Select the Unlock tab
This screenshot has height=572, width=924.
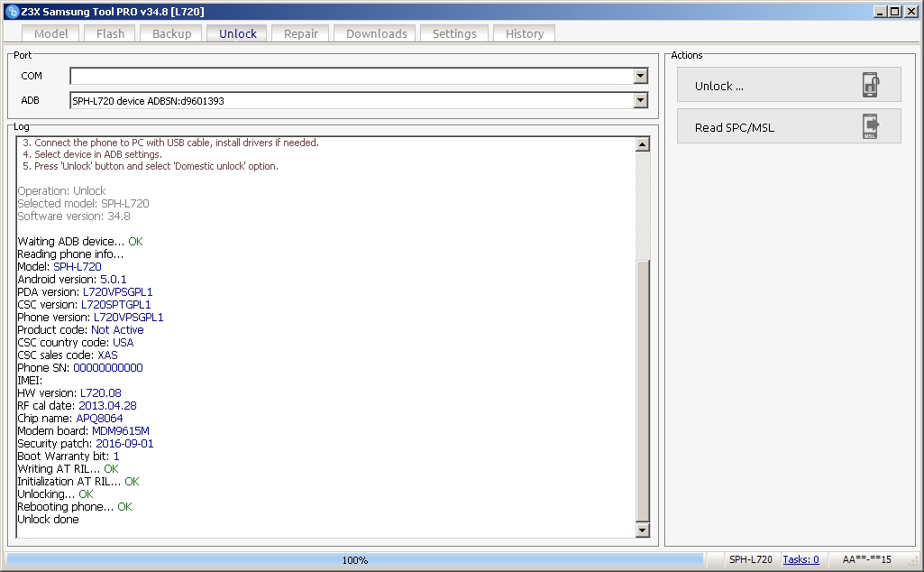pyautogui.click(x=237, y=33)
